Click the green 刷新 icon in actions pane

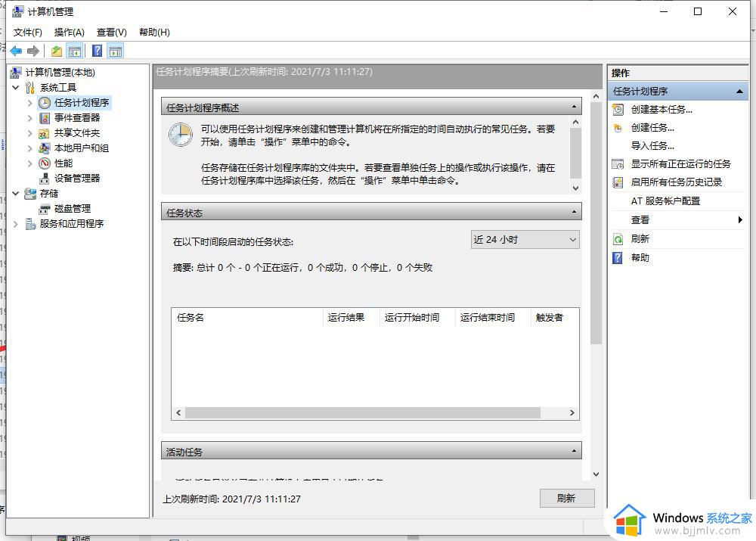click(618, 239)
